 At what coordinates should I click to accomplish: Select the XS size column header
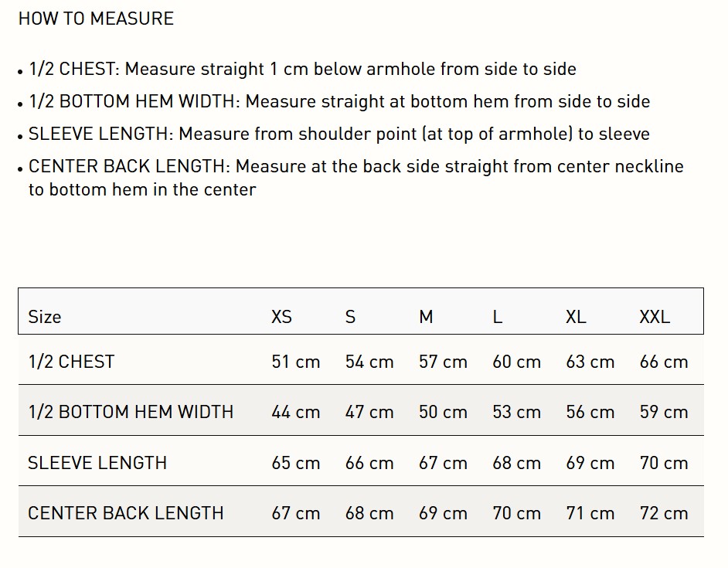(x=281, y=316)
